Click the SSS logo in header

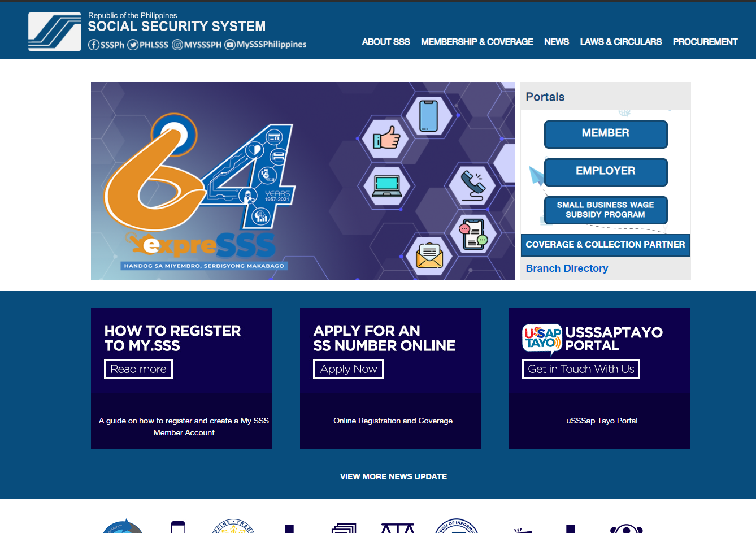point(55,32)
